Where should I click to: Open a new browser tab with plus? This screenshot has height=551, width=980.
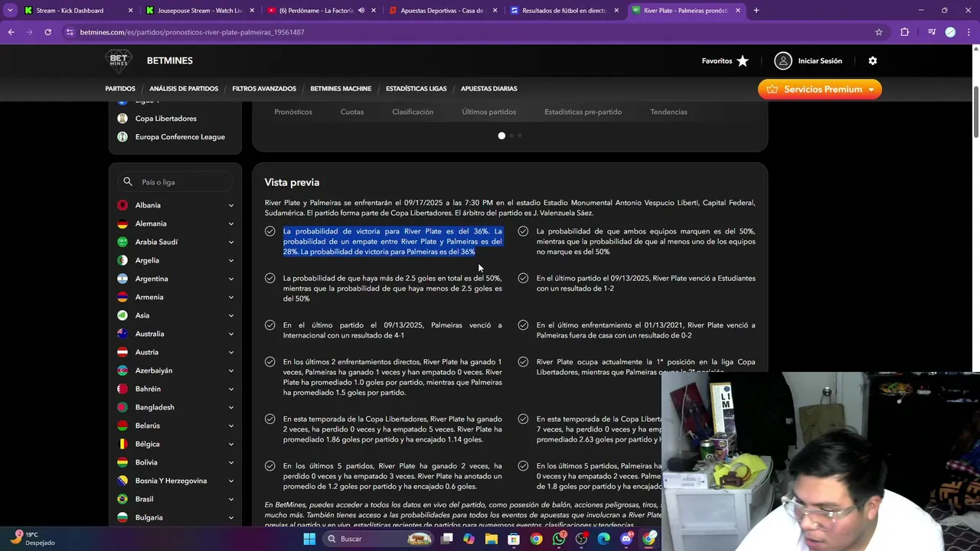click(756, 11)
